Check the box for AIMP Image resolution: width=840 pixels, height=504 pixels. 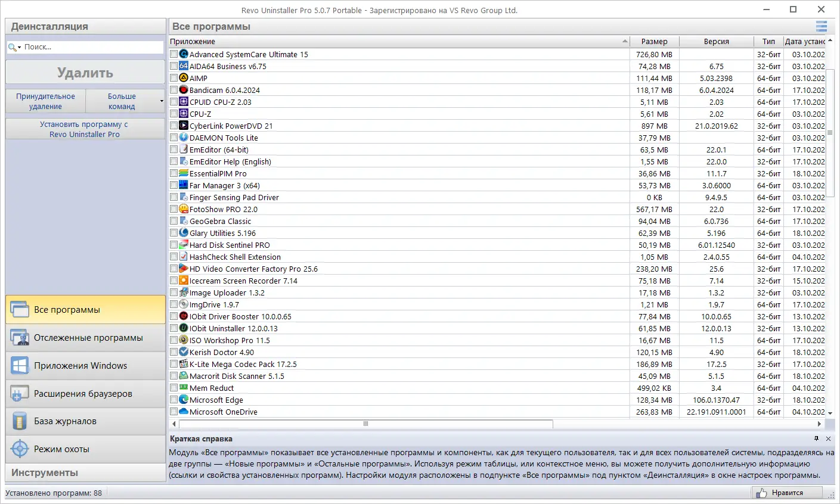pos(174,78)
